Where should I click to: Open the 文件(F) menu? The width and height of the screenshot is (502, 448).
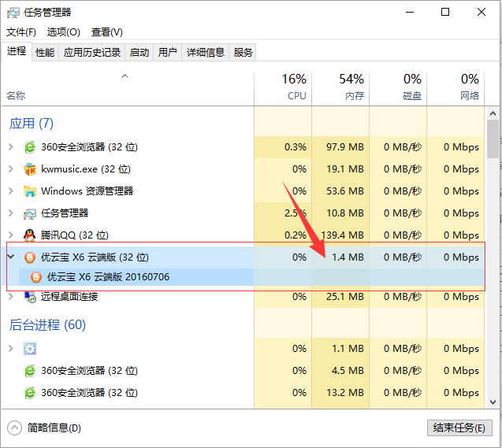(21, 32)
